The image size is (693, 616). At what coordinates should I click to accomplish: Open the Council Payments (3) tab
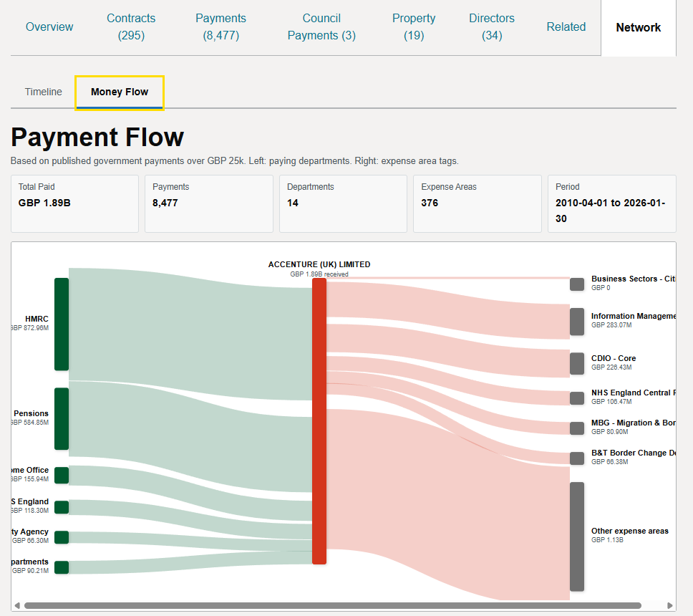coord(321,27)
